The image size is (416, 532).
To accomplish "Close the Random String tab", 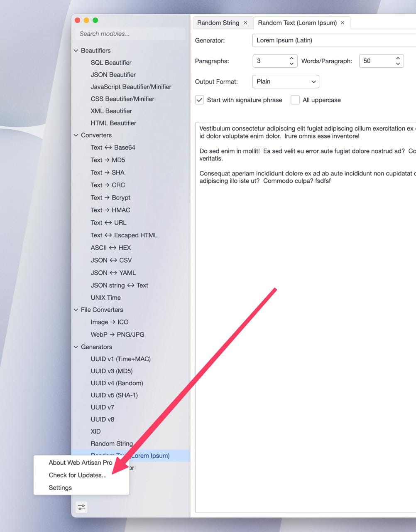I will [245, 23].
